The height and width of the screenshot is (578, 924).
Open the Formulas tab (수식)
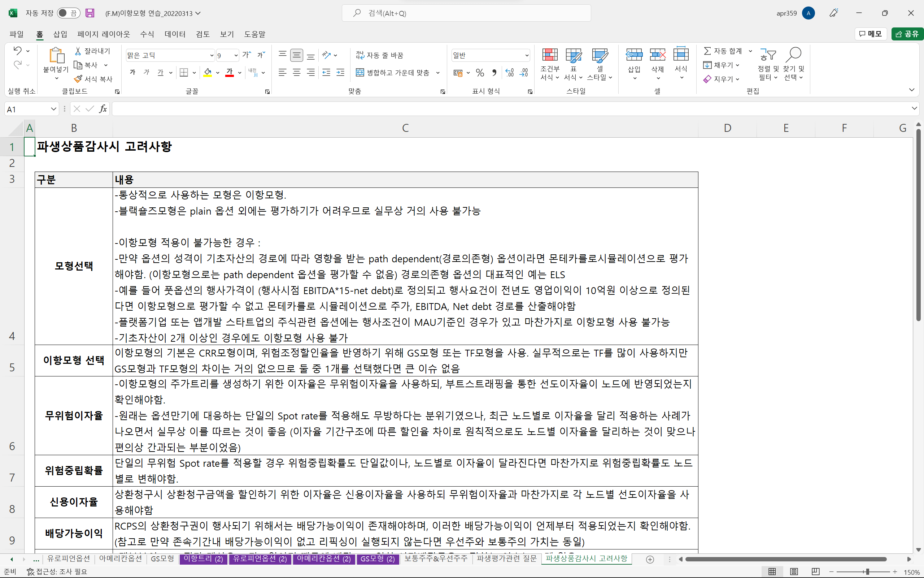pyautogui.click(x=147, y=34)
